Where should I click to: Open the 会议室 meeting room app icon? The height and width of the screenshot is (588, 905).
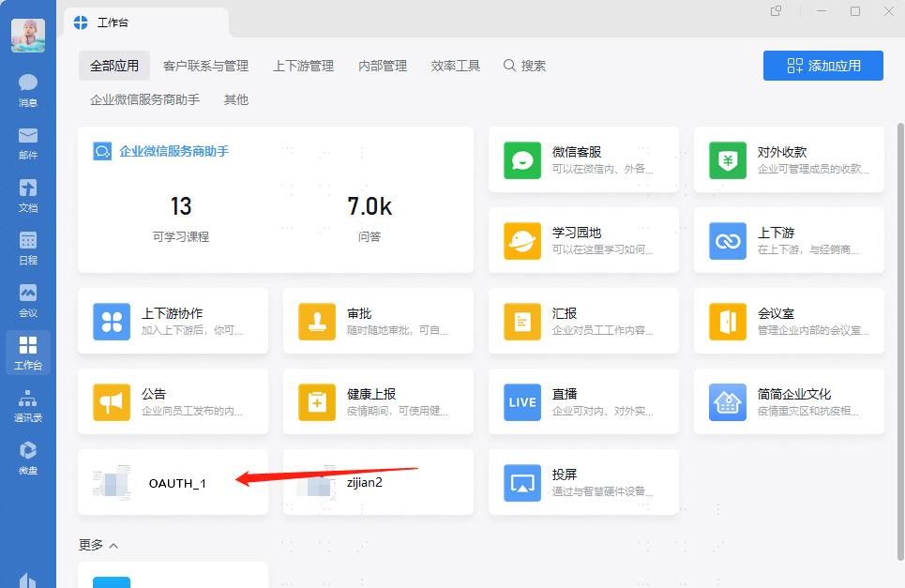click(727, 322)
